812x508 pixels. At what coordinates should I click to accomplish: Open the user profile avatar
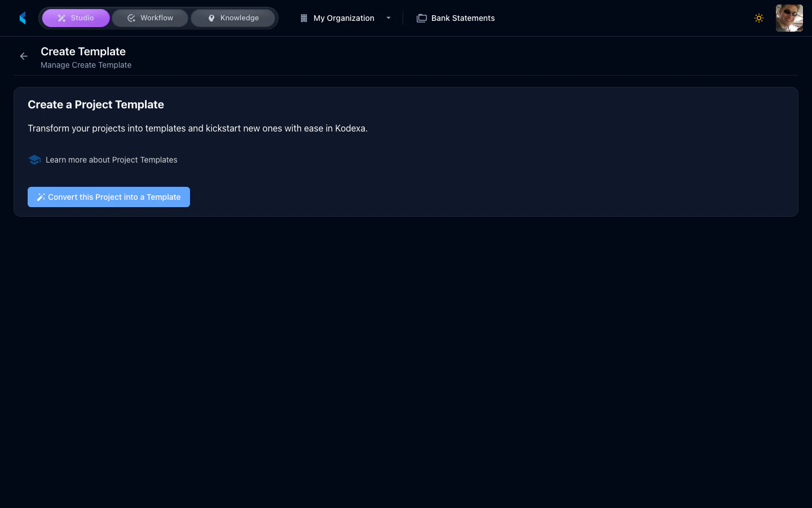click(789, 17)
